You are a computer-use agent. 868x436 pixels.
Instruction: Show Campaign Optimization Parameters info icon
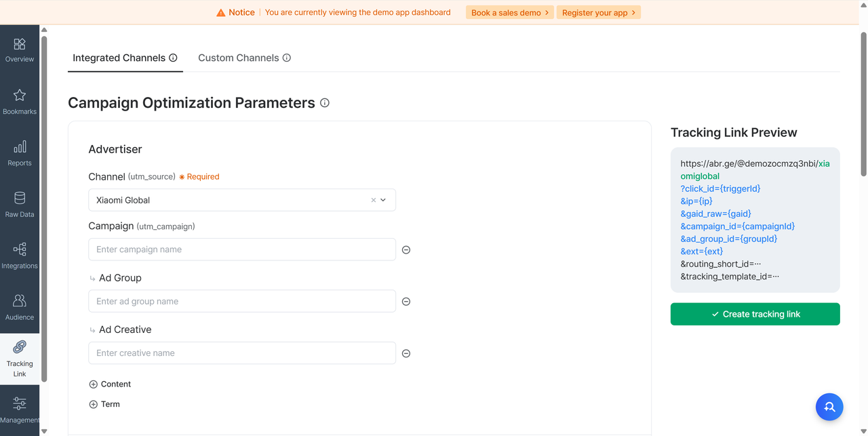[x=325, y=103]
